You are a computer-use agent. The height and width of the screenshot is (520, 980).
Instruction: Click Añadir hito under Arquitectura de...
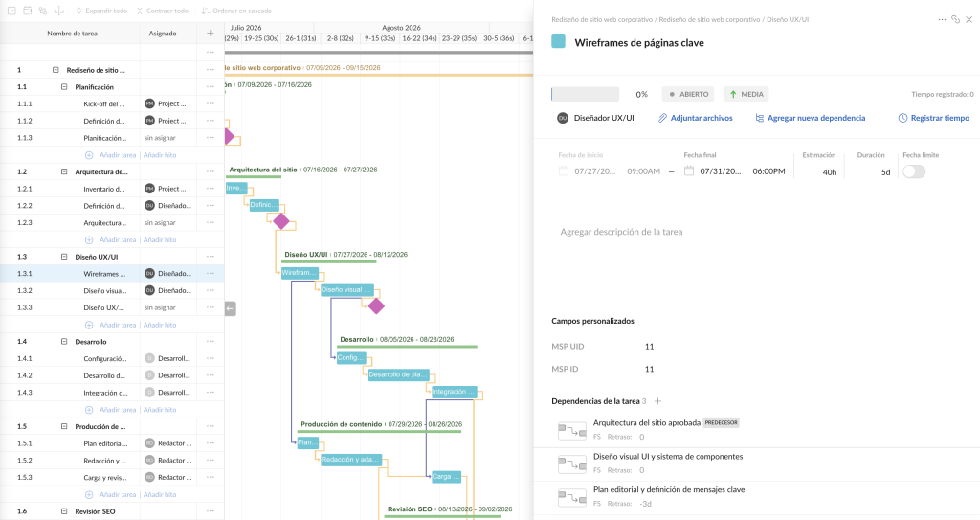pos(160,239)
